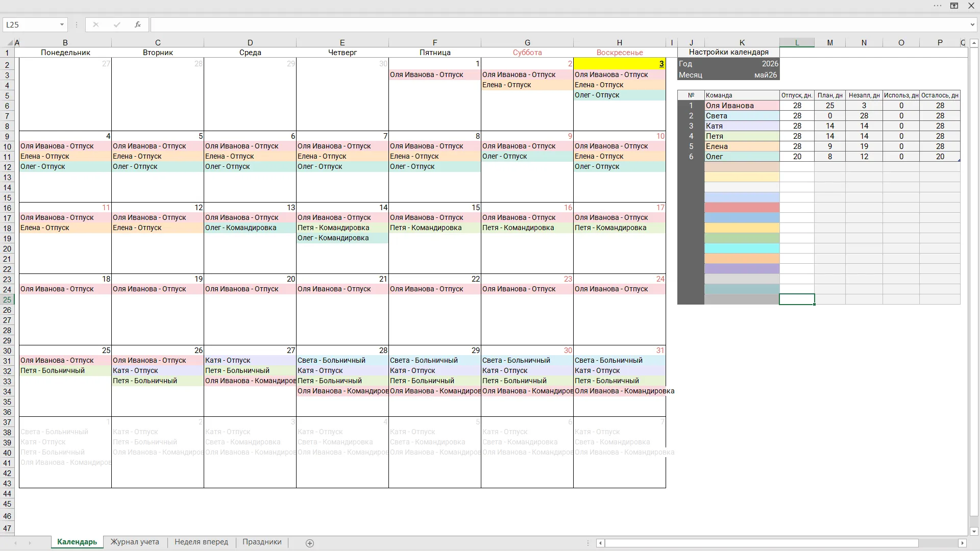The width and height of the screenshot is (980, 551).
Task: Click the Понедельник day header
Action: tap(65, 53)
